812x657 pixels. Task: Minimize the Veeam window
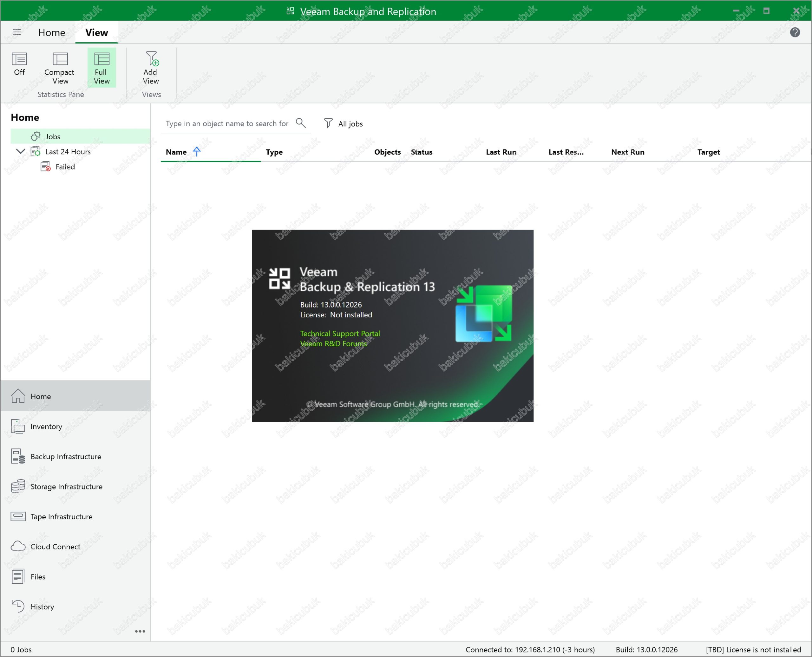point(736,10)
